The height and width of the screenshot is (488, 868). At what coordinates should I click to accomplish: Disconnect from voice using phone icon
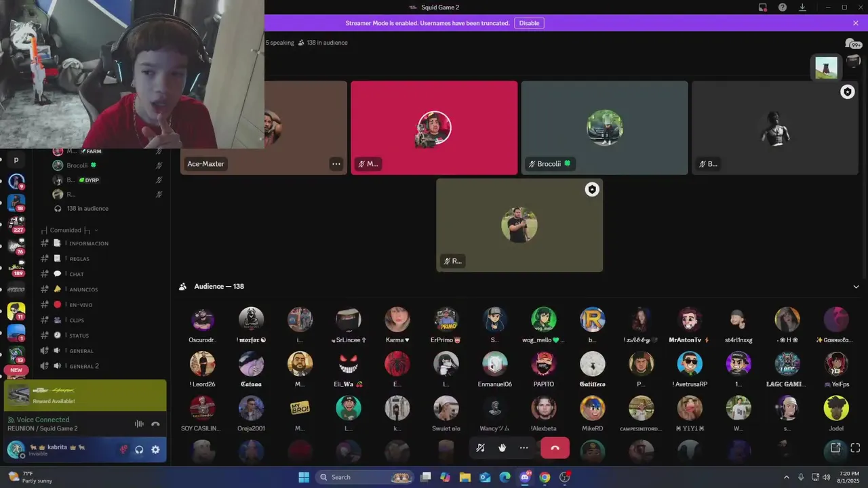(x=155, y=424)
